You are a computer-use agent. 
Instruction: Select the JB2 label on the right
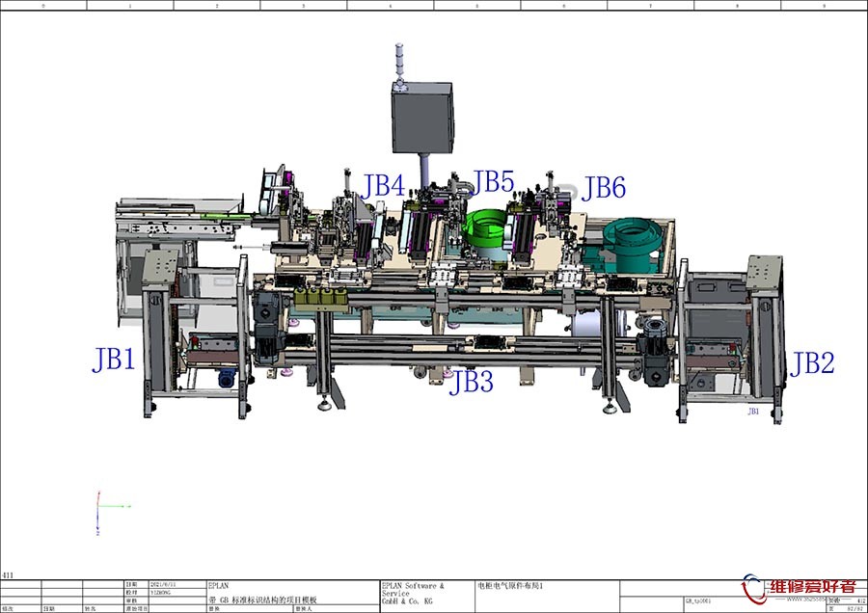pyautogui.click(x=812, y=363)
